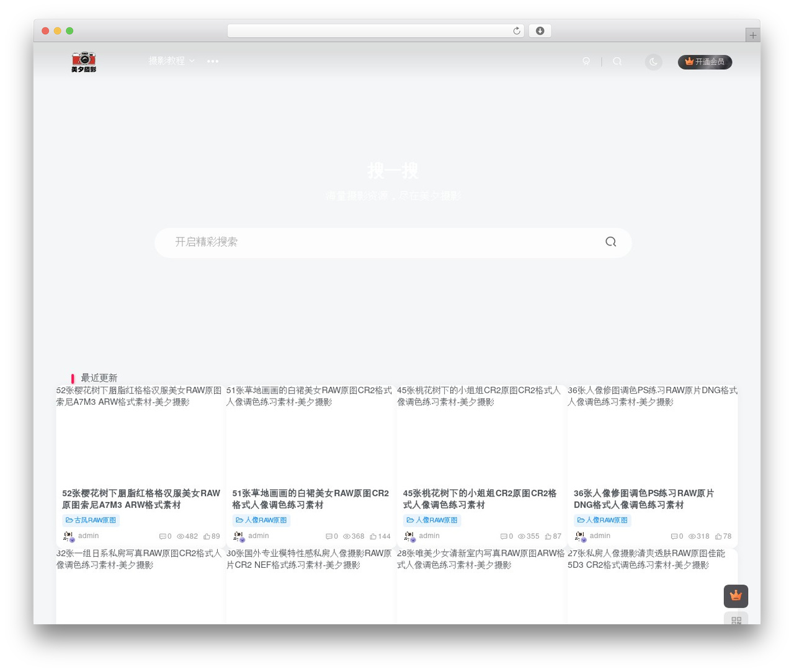Click the admin author name on 45张 card
This screenshot has width=794, height=672.
[429, 536]
